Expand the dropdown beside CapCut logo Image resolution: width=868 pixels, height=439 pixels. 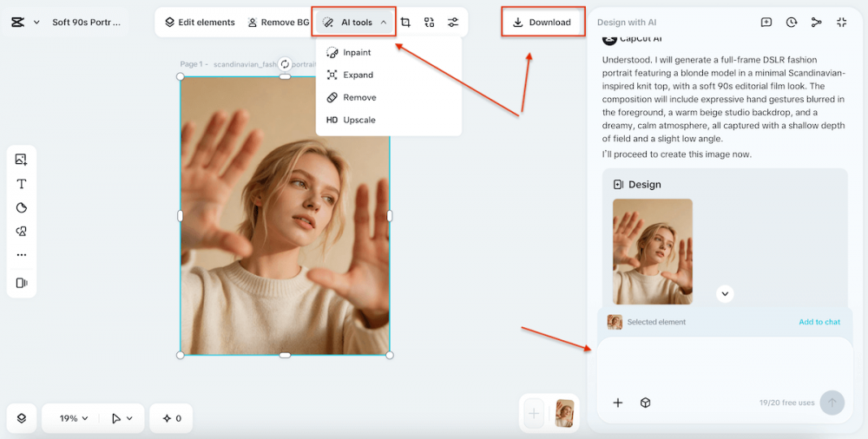pyautogui.click(x=36, y=23)
